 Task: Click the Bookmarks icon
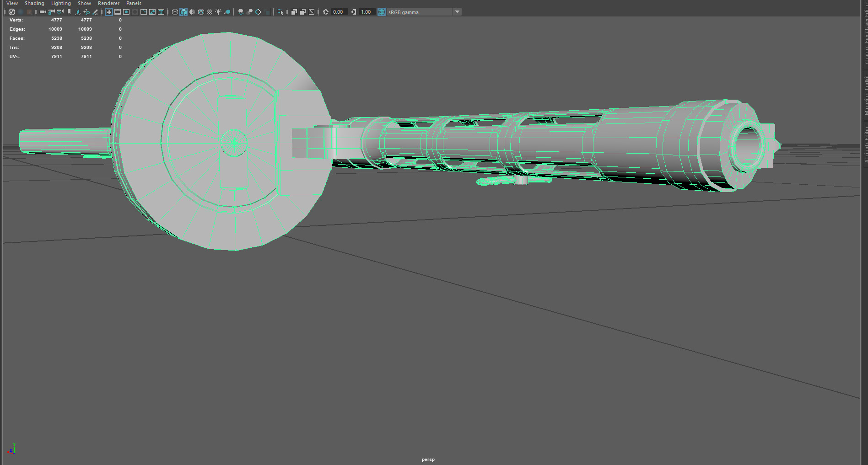[x=69, y=12]
